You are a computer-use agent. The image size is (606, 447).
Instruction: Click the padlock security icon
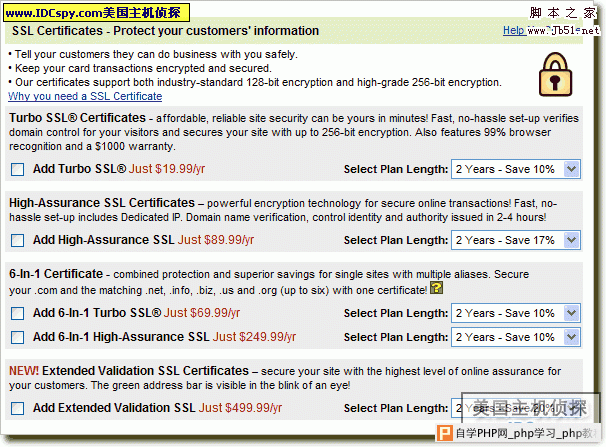pos(556,73)
